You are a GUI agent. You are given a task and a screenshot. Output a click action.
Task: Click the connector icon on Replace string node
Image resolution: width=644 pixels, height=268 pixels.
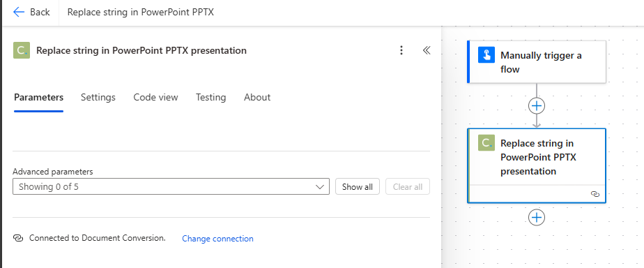[486, 142]
